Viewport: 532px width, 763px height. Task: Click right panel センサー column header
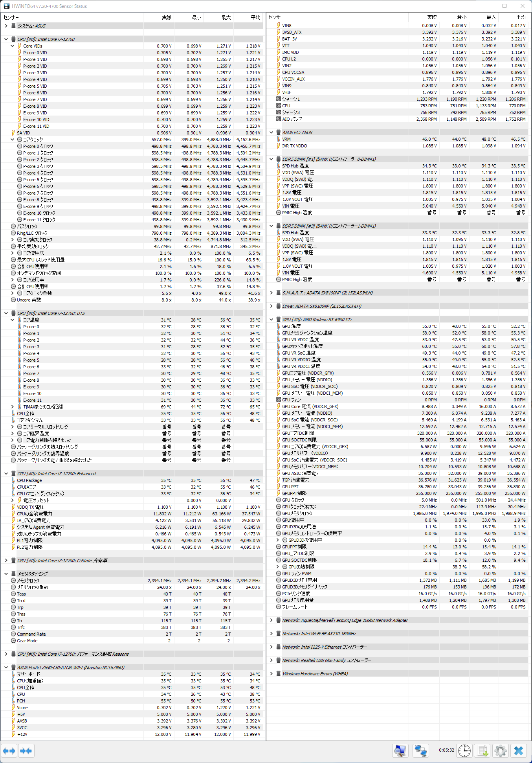(338, 17)
